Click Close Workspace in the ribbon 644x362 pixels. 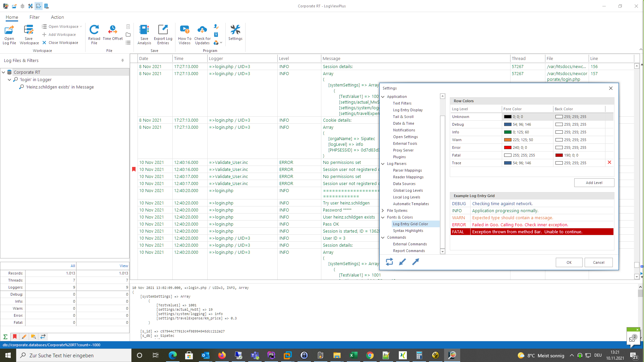[60, 43]
